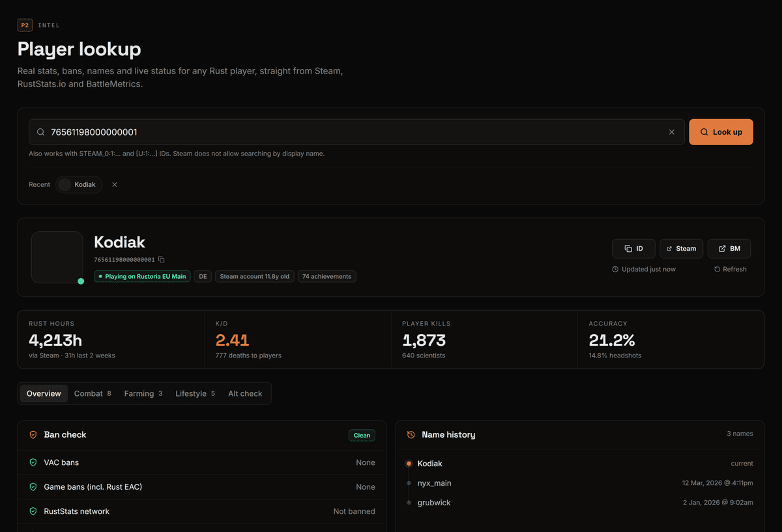Clear the search field with X icon
Screen dimensions: 782x532
(x=672, y=132)
